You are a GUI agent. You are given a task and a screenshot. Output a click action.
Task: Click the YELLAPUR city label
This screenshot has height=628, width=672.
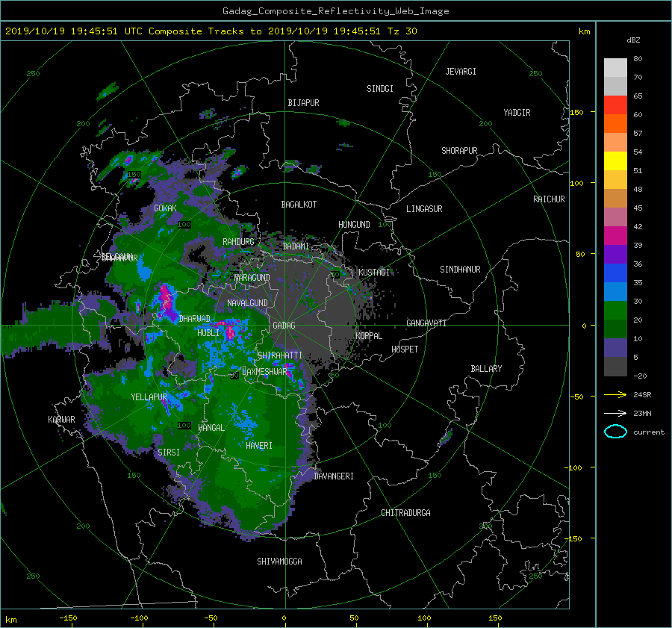(149, 397)
